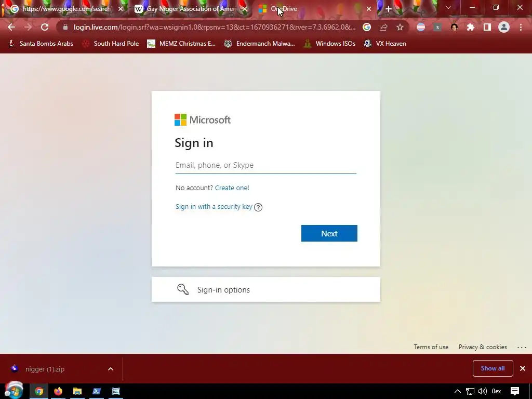Open the Action Center notifications icon
Image resolution: width=532 pixels, height=399 pixels.
click(515, 391)
